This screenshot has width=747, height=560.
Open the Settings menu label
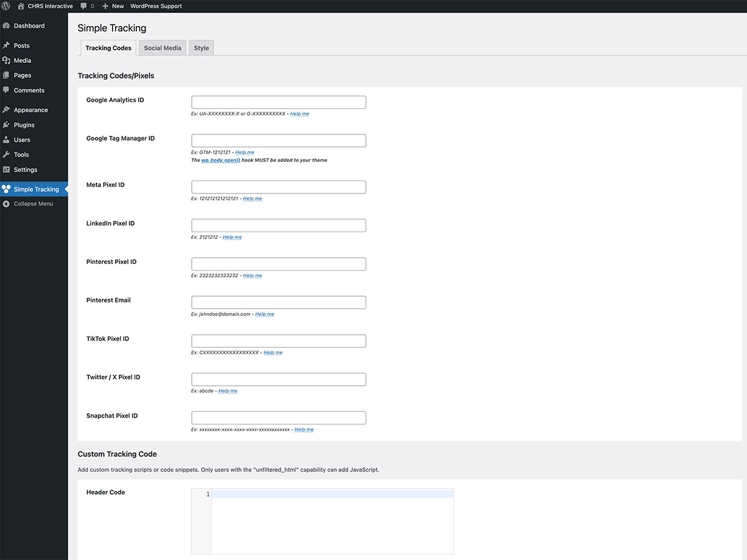[x=26, y=170]
